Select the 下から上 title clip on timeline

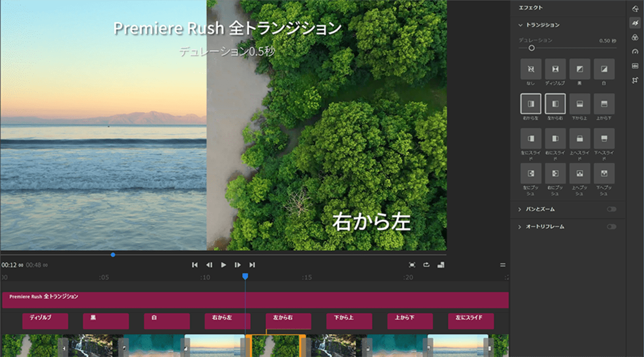coord(349,321)
